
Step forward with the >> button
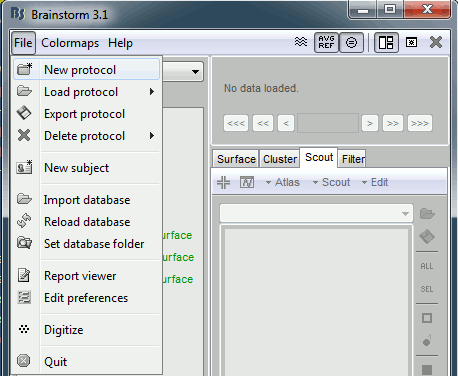pyautogui.click(x=393, y=123)
